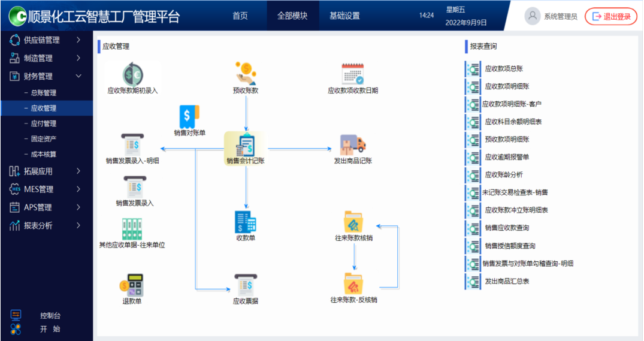This screenshot has height=341, width=644.
Task: Expand the 报表分析 sidebar menu
Action: point(46,226)
